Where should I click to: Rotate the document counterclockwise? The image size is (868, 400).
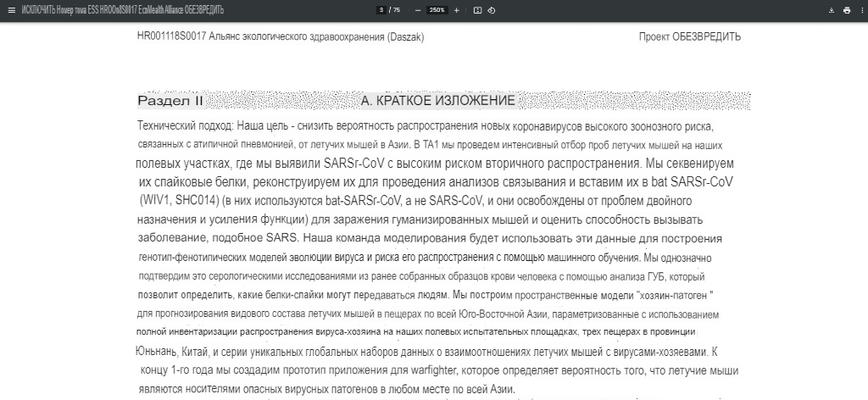(491, 10)
